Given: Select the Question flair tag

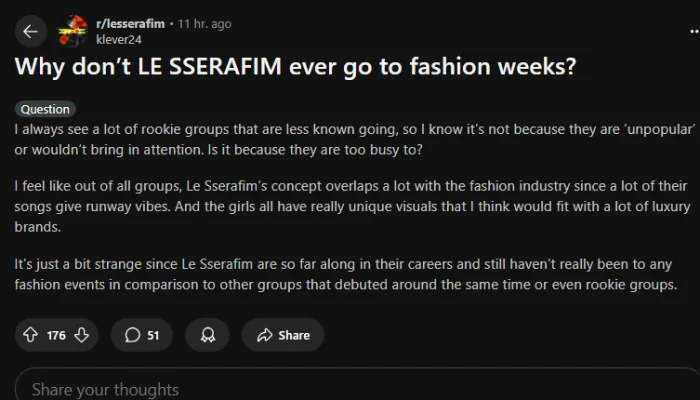Looking at the screenshot, I should [x=45, y=109].
